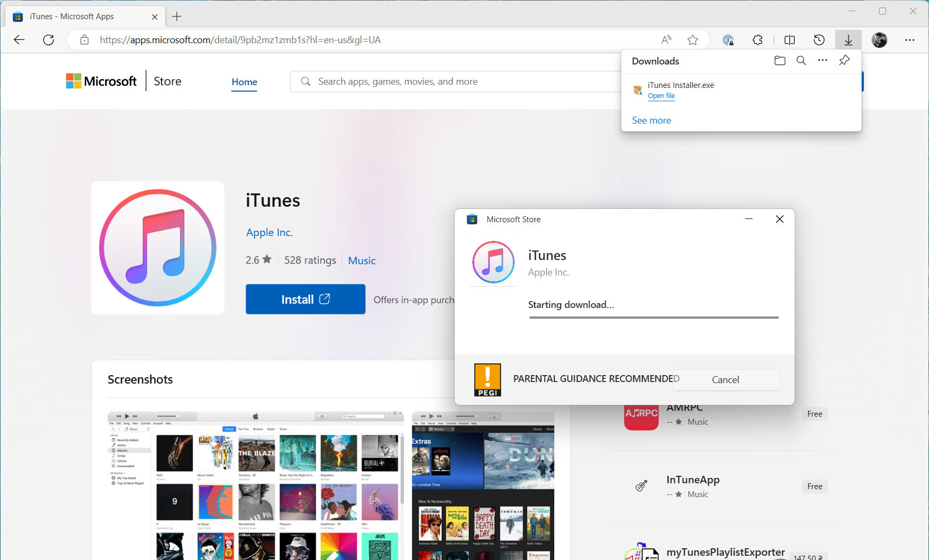Open a new browser tab
This screenshot has width=929, height=560.
(x=177, y=17)
